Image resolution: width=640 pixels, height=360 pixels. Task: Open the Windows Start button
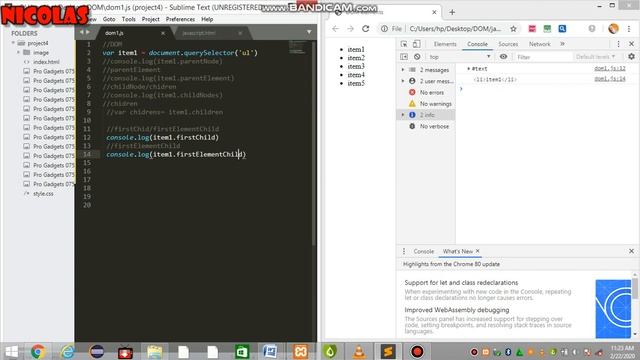click(x=12, y=351)
